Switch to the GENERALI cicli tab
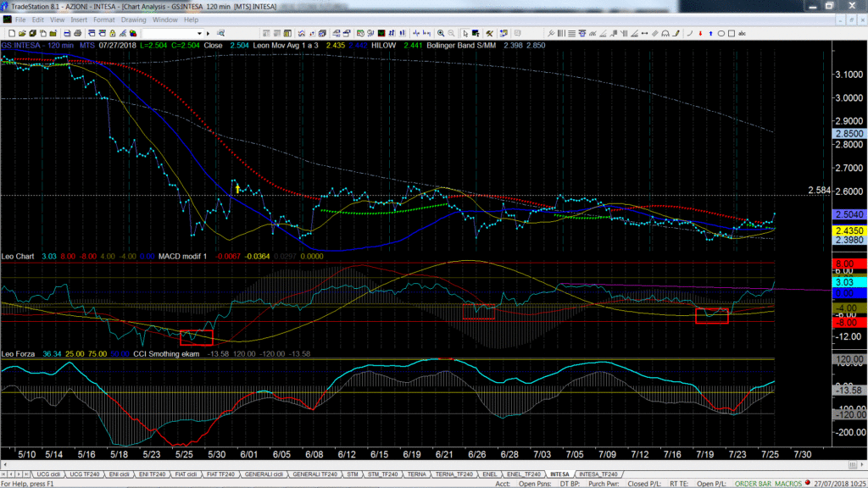Image resolution: width=868 pixels, height=488 pixels. [264, 474]
